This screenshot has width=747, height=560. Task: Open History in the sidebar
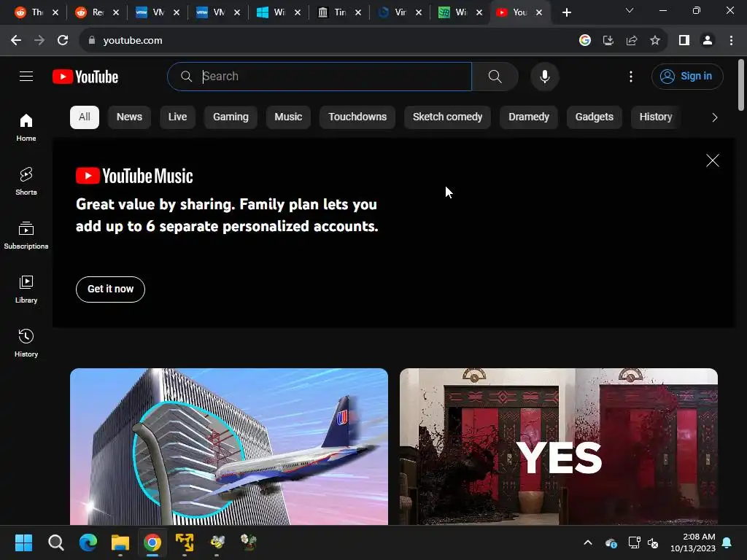(x=26, y=343)
